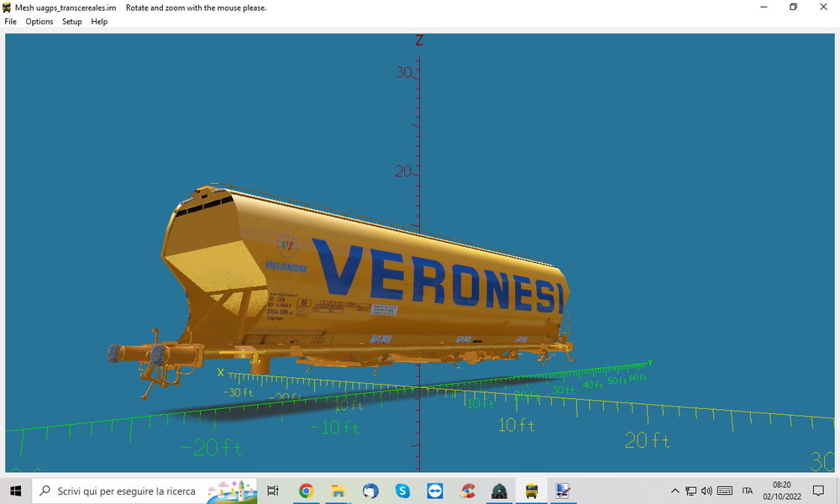This screenshot has height=504, width=840.
Task: Show hidden system tray icons
Action: click(675, 491)
